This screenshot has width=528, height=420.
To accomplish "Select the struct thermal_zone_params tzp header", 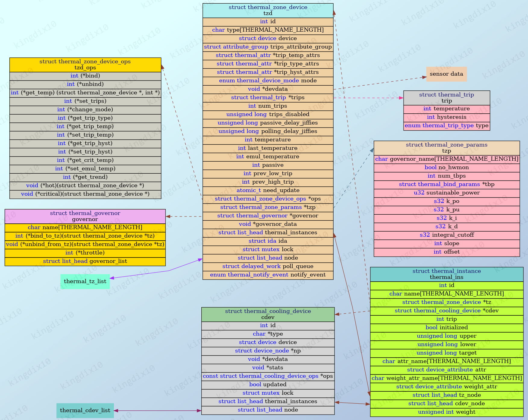I will point(447,148).
